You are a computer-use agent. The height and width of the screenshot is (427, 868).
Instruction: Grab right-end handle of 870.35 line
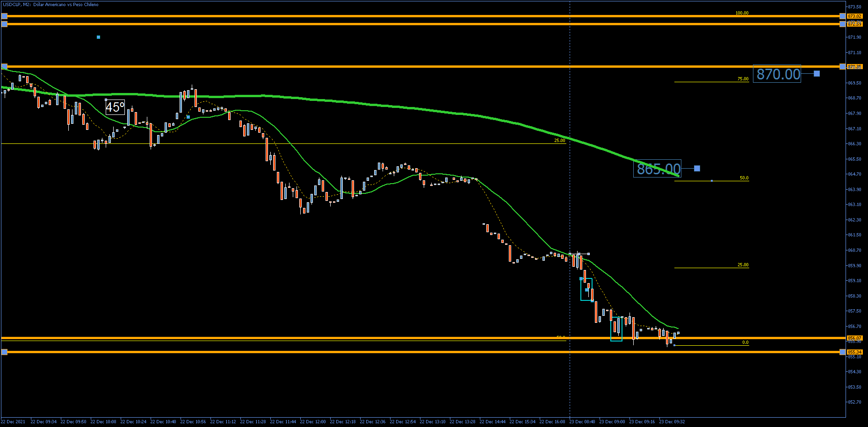pos(842,66)
